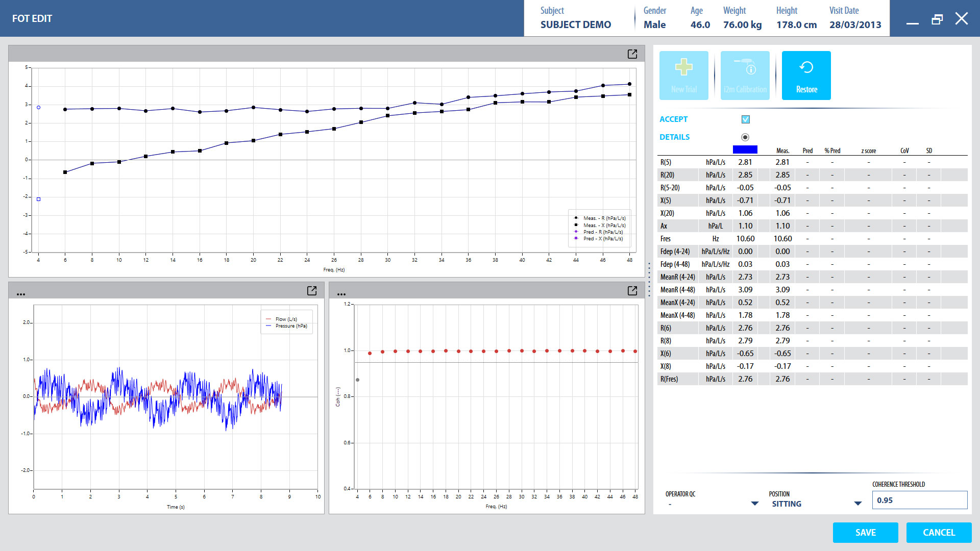
Task: Open the Position dropdown showing SITTING
Action: tap(857, 504)
